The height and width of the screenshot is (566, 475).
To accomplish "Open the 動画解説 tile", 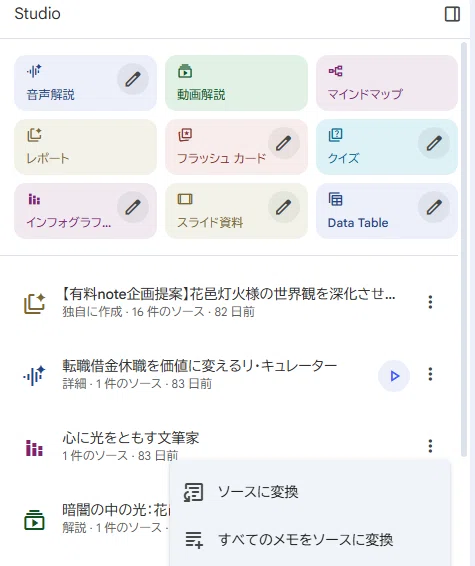I will click(x=236, y=83).
